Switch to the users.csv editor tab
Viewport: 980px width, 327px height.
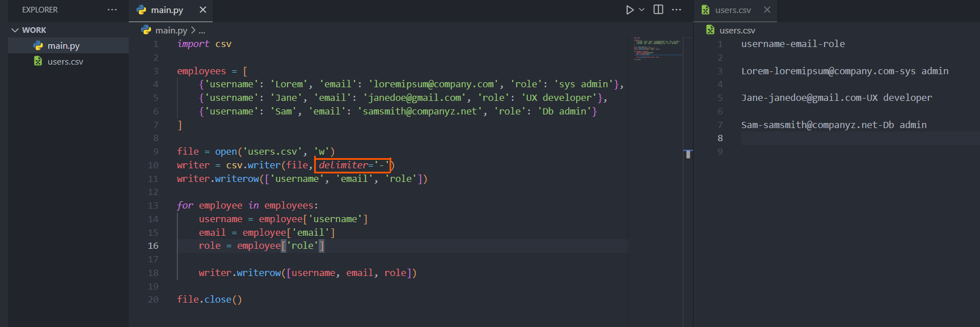coord(733,10)
